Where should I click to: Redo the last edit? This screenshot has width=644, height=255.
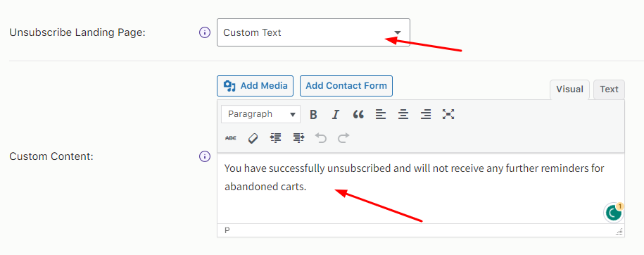coord(343,138)
